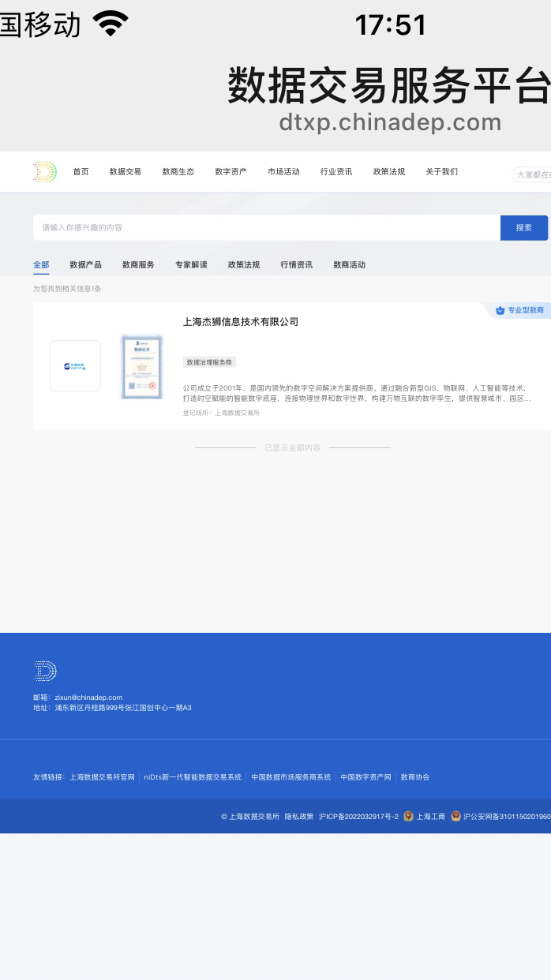Select the 行情资讯 filter tab
Viewport: 551px width, 980px height.
coord(296,265)
